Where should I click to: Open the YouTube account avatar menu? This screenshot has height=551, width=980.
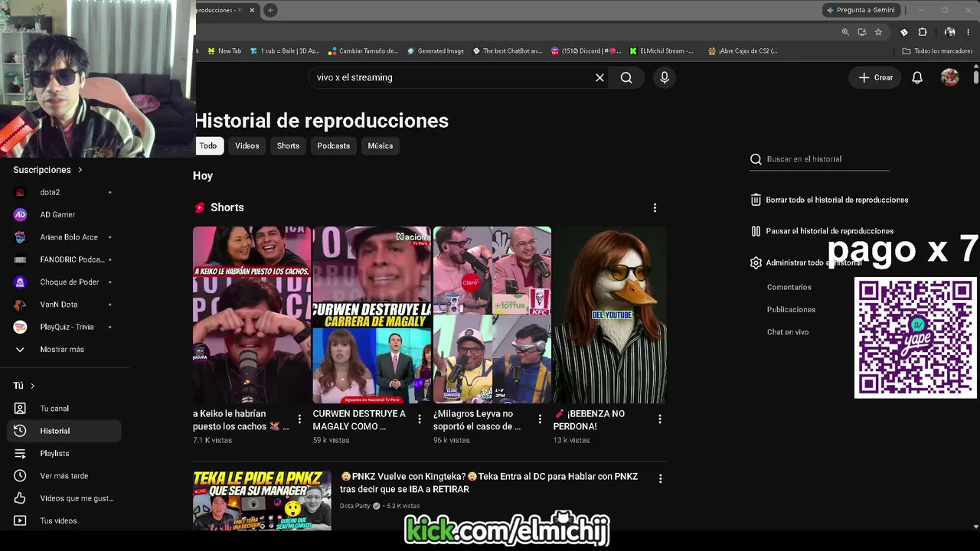pos(950,77)
